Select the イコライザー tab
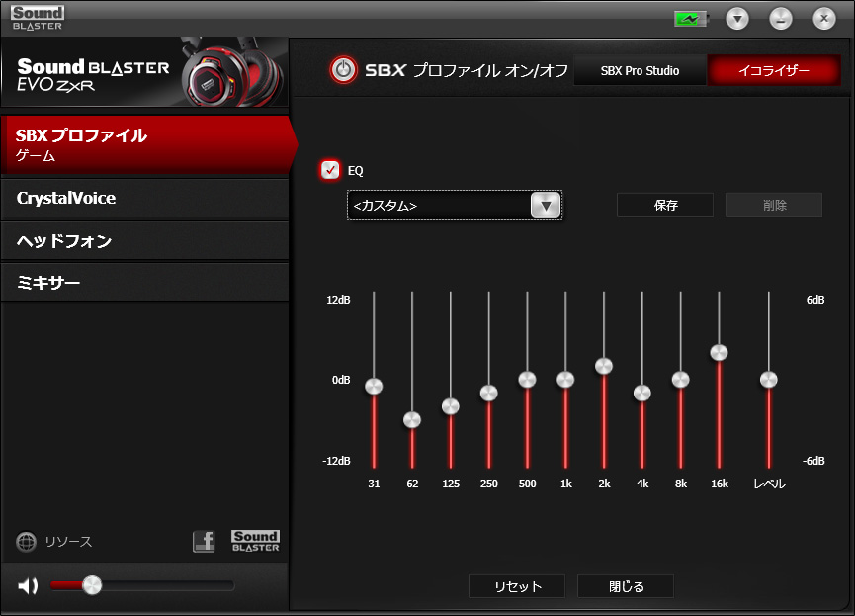The height and width of the screenshot is (616, 855). (x=773, y=71)
